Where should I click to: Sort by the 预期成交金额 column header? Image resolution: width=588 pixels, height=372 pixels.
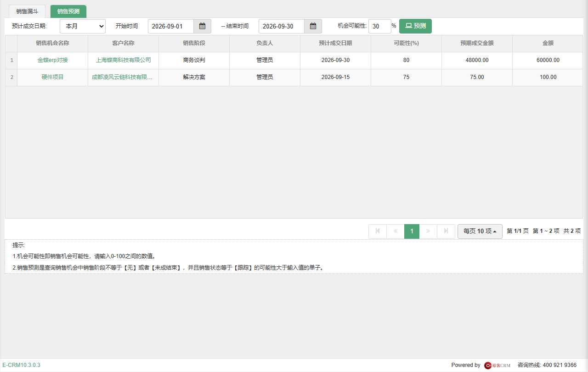[x=477, y=43]
